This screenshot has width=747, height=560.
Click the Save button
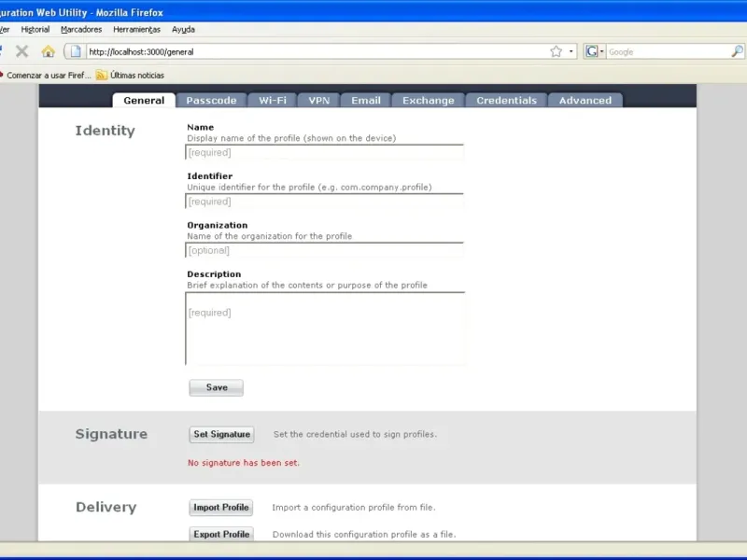217,387
